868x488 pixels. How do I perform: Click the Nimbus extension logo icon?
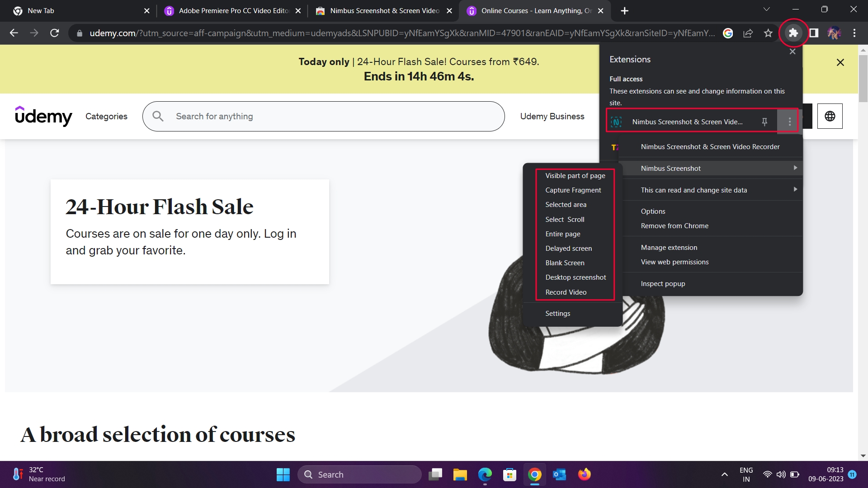(x=616, y=122)
